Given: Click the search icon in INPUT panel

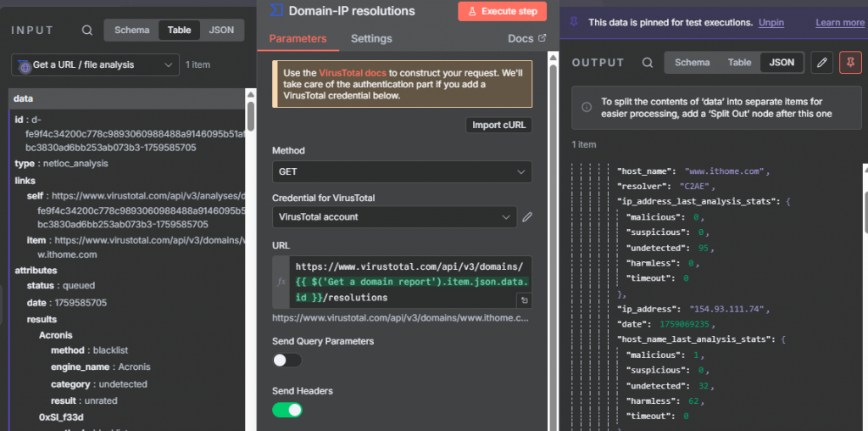Looking at the screenshot, I should (x=87, y=31).
